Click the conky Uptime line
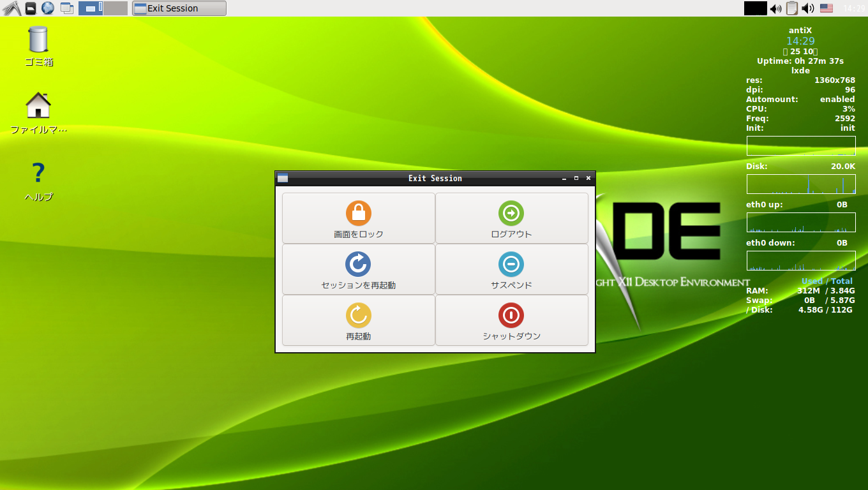This screenshot has height=490, width=868. pos(800,61)
